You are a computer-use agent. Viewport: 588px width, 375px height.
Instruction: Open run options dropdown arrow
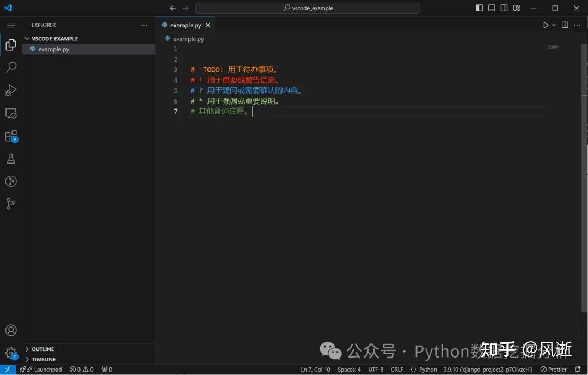pyautogui.click(x=554, y=25)
